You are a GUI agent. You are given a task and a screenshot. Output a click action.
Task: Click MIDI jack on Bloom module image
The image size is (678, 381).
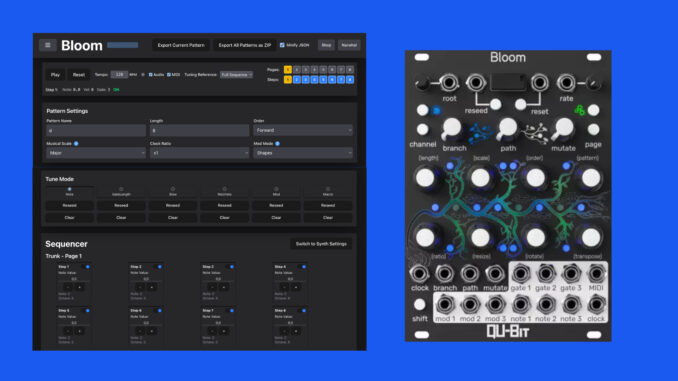pos(596,273)
